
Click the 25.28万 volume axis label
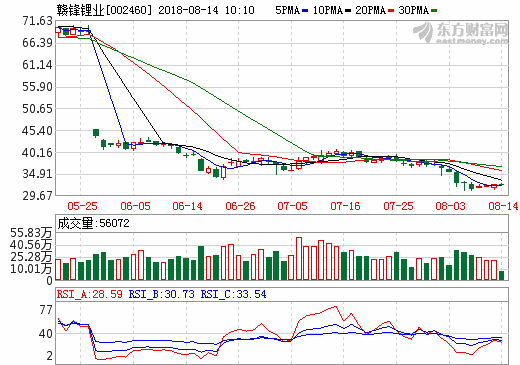(31, 257)
